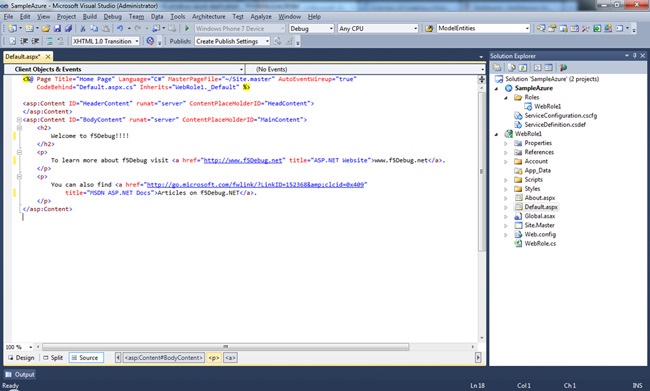Click the Add New Item toolbar icon
Viewport: 650px width, 391px height.
pyautogui.click(x=29, y=29)
